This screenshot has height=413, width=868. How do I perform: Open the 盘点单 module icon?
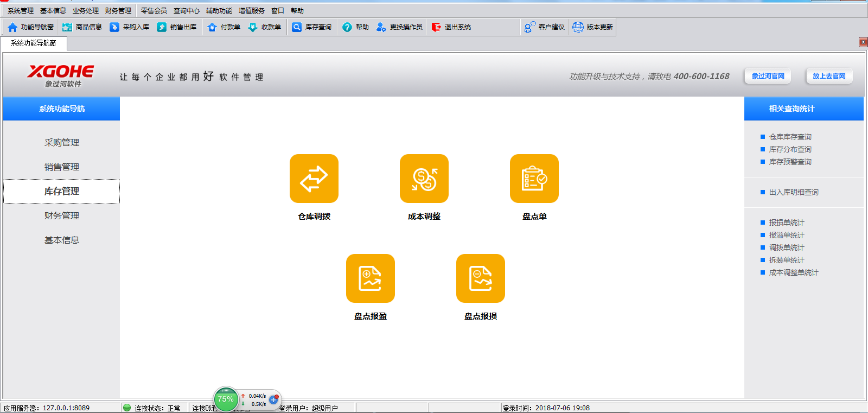pos(534,179)
